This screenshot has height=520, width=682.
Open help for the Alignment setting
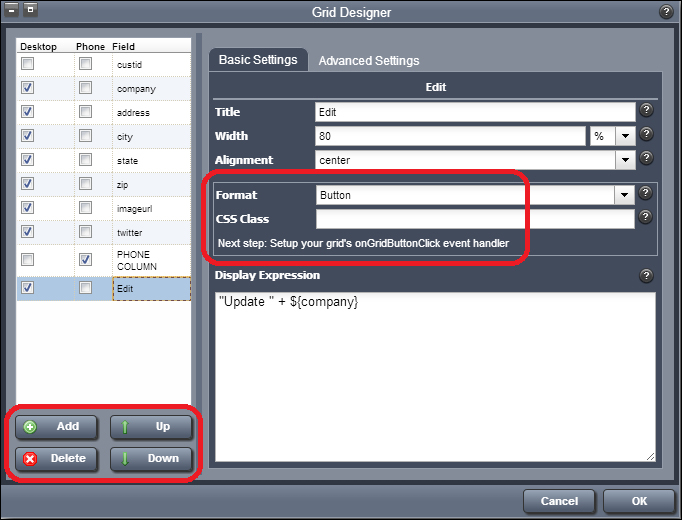point(647,158)
